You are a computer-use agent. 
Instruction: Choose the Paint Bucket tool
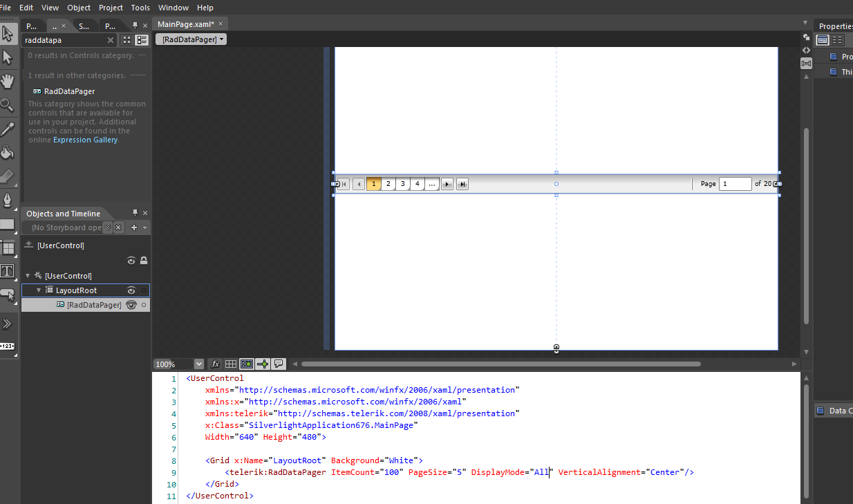point(8,152)
